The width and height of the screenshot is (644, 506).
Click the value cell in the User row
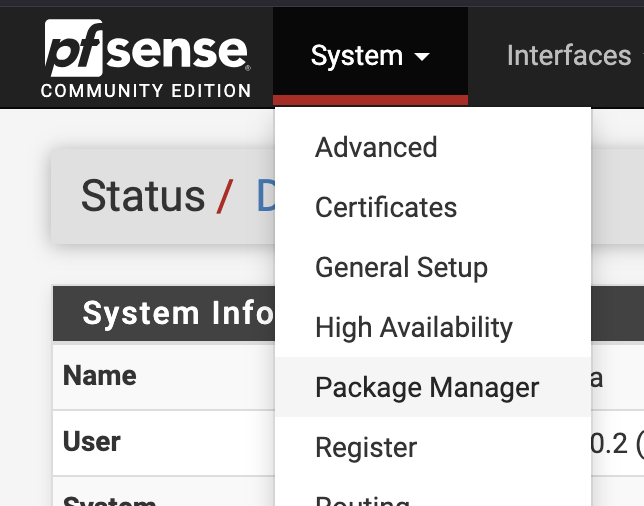pos(616,442)
